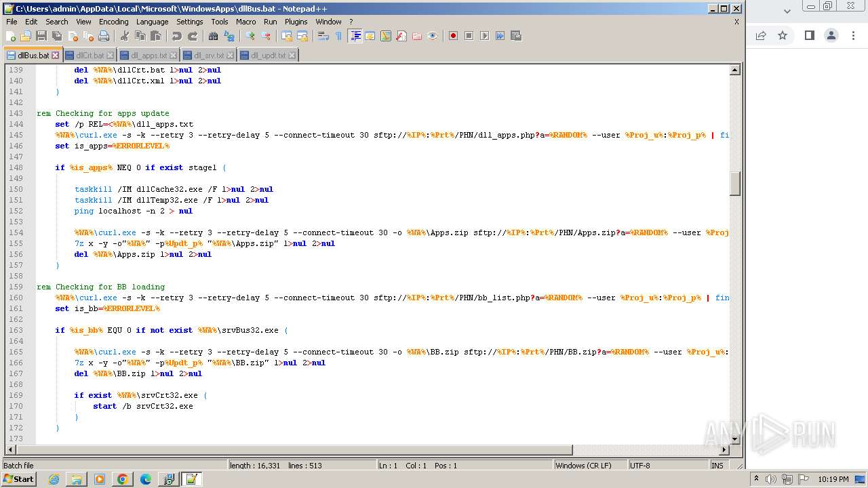Image resolution: width=868 pixels, height=488 pixels.
Task: Zoom out using the toolbar zoom icon
Action: click(265, 36)
